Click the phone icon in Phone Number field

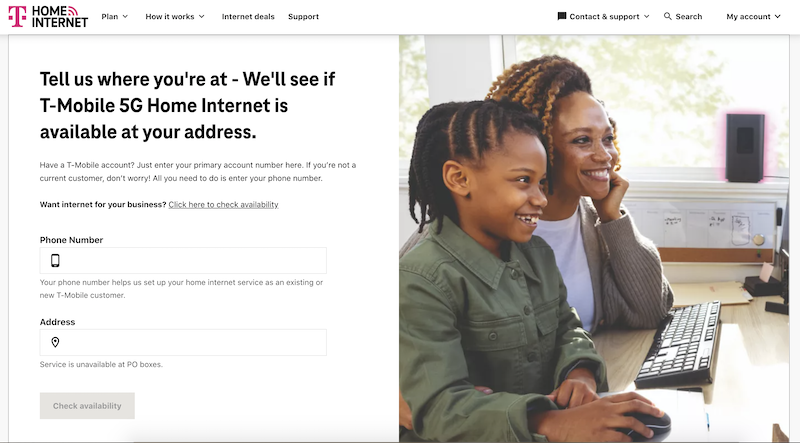point(55,261)
